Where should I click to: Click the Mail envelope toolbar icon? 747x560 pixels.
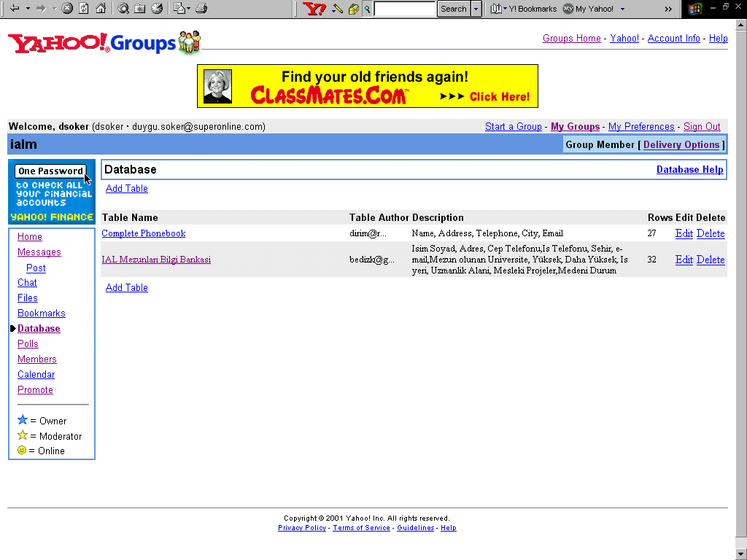coord(179,8)
